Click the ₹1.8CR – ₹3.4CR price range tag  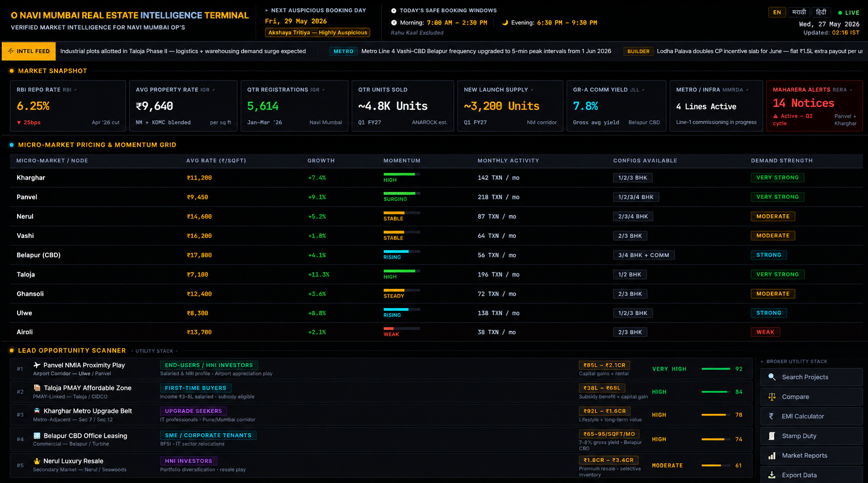pos(609,460)
